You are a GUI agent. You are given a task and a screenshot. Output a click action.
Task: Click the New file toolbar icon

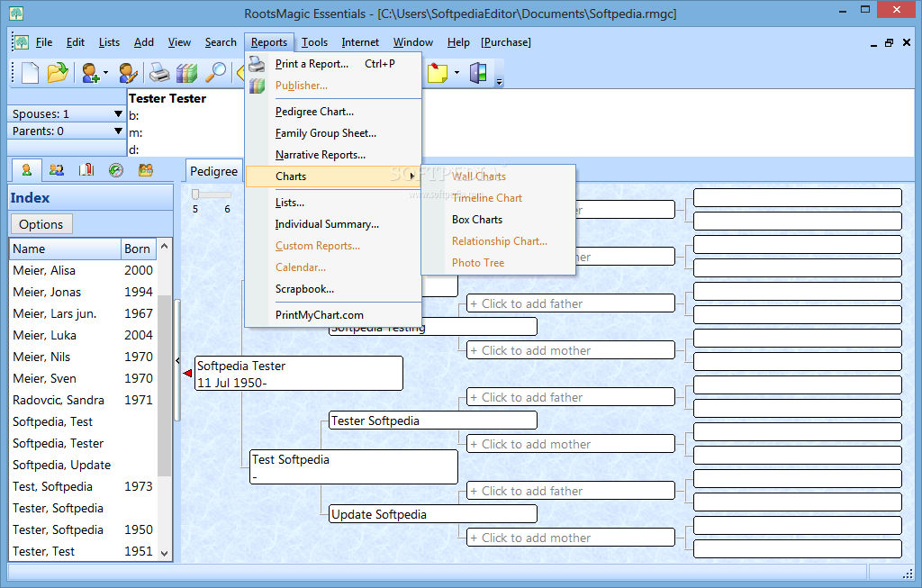(30, 73)
